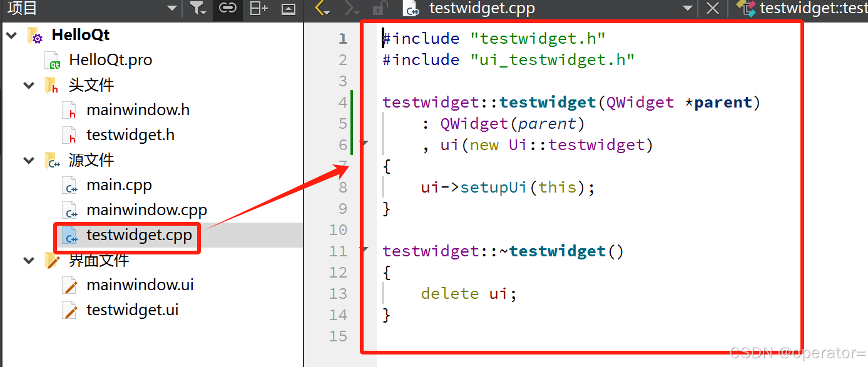This screenshot has width=868, height=367.
Task: Click ~testwidget destructor name on line 11
Action: tap(552, 251)
